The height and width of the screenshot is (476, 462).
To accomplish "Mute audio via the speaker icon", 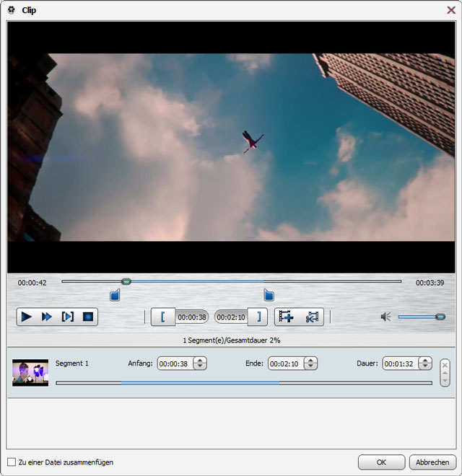I will point(385,317).
